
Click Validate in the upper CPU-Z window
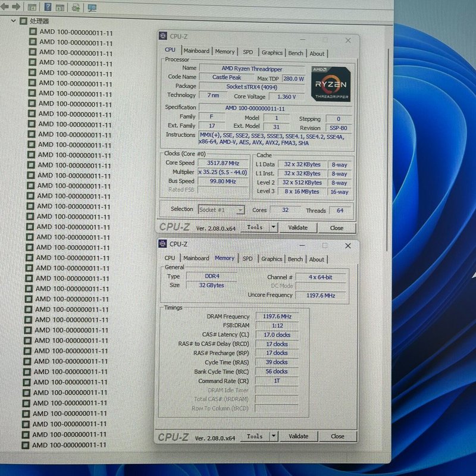[298, 228]
